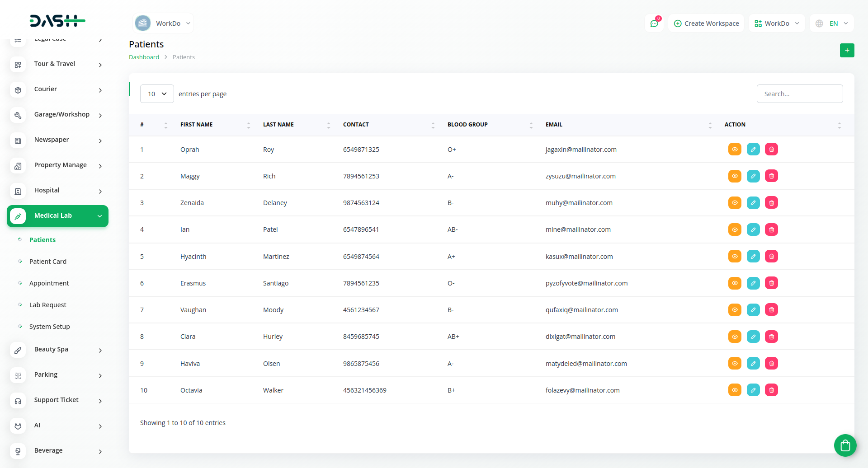Click the Create Workspace button
The width and height of the screenshot is (868, 468).
tap(706, 23)
